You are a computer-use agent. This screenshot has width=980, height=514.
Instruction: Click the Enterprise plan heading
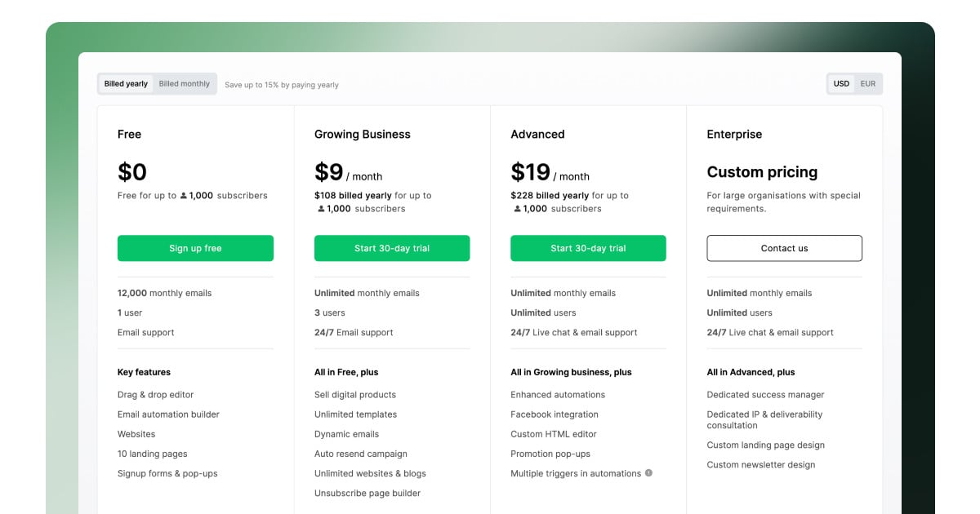point(734,135)
